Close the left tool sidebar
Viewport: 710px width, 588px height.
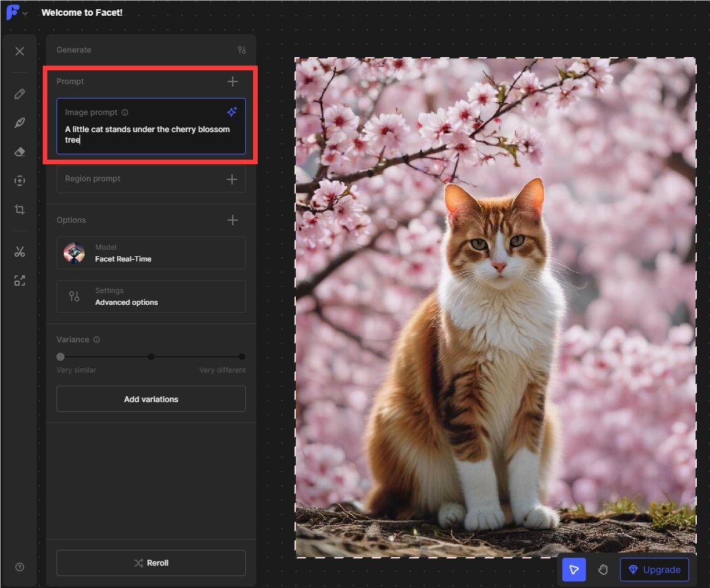[20, 51]
